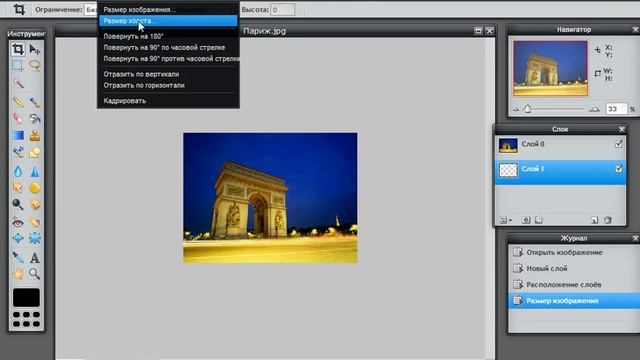Choose Размер изображения... menu item
Image resolution: width=640 pixels, height=360 pixels.
tap(168, 9)
